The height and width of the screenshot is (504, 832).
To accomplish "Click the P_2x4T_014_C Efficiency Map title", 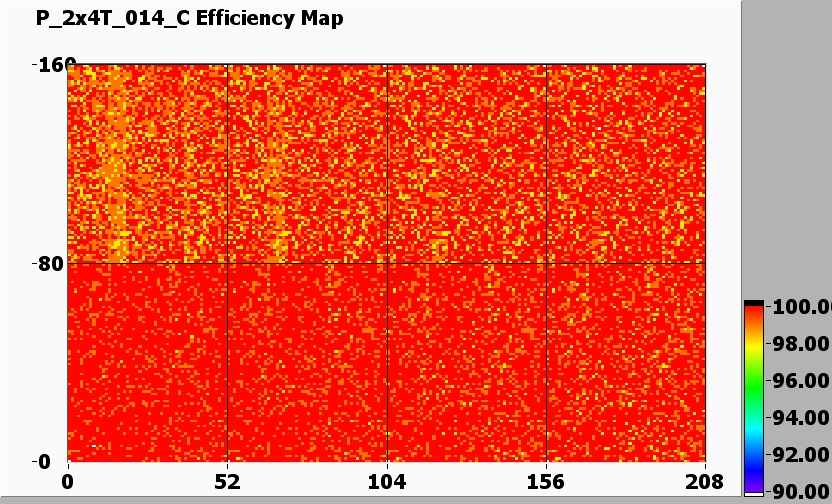I will 190,18.
